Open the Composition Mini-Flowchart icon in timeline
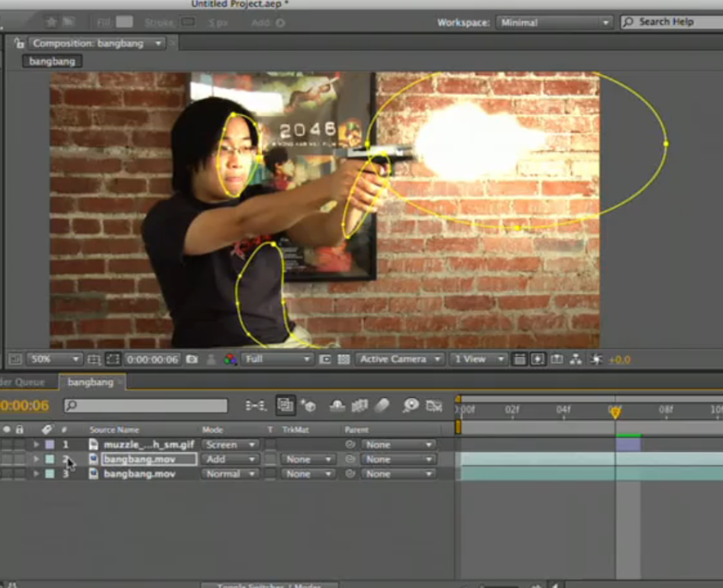This screenshot has width=723, height=588. [256, 405]
